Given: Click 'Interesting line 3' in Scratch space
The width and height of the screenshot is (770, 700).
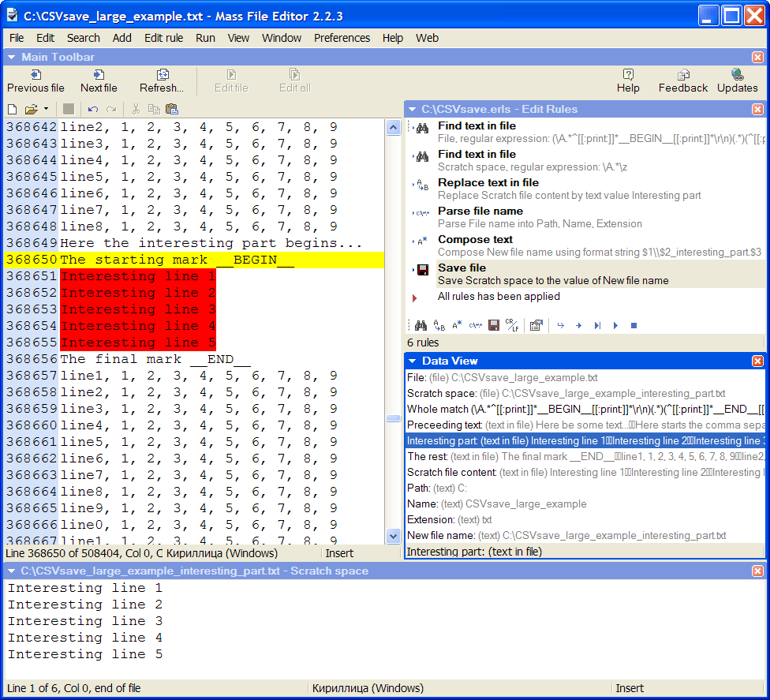Looking at the screenshot, I should coord(85,621).
